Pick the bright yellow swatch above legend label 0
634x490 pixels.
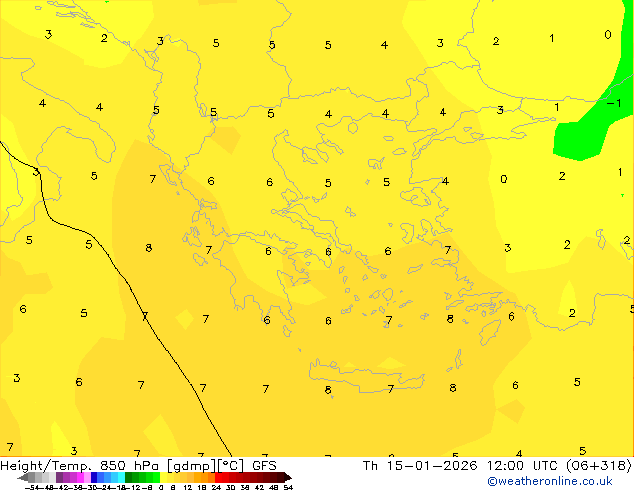click(x=163, y=477)
